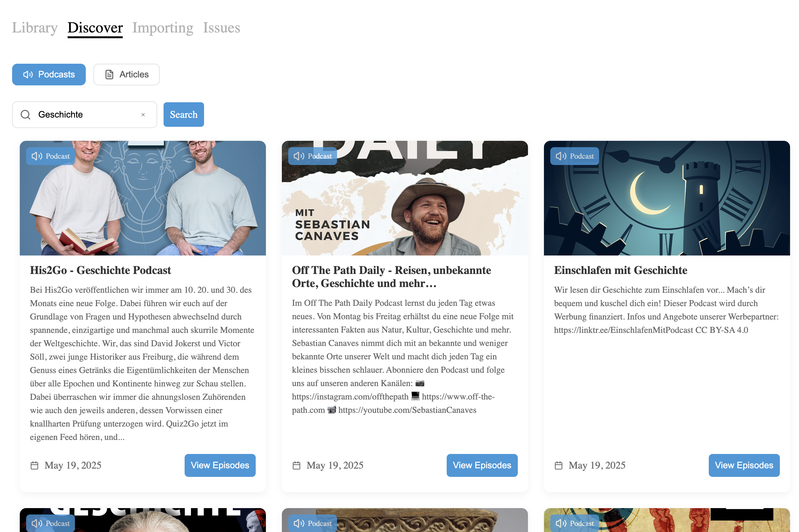Screen dimensions: 799x532
Task: Click the document icon in the Articles button
Action: coord(109,74)
